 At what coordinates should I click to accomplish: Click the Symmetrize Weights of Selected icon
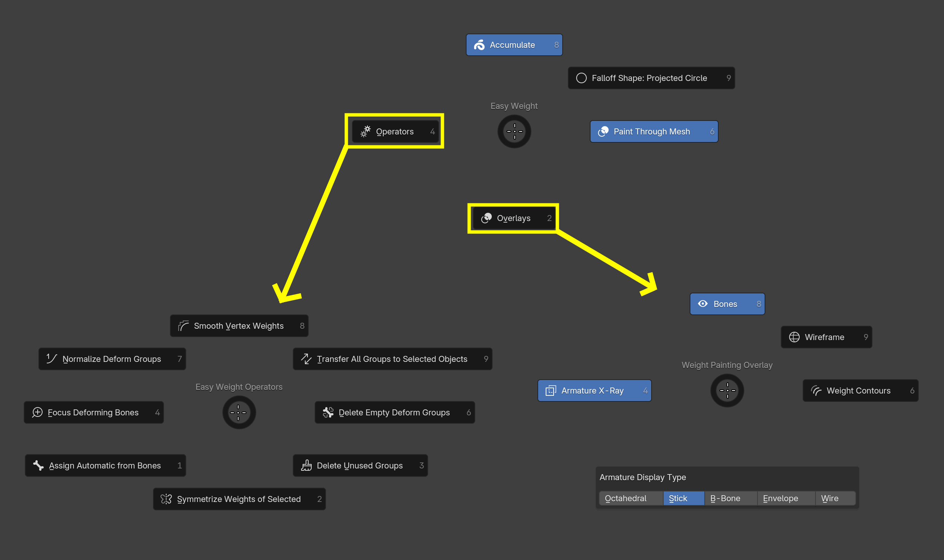pyautogui.click(x=166, y=499)
